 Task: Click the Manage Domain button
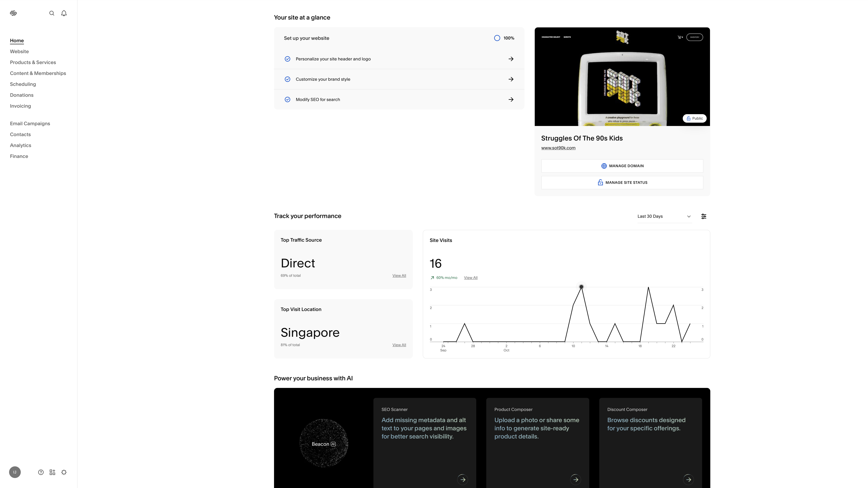coord(622,166)
